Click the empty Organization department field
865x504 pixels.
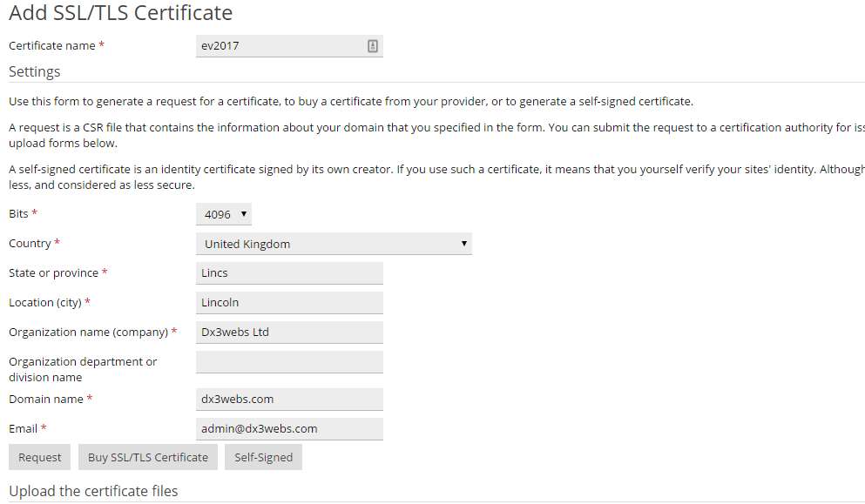[289, 362]
